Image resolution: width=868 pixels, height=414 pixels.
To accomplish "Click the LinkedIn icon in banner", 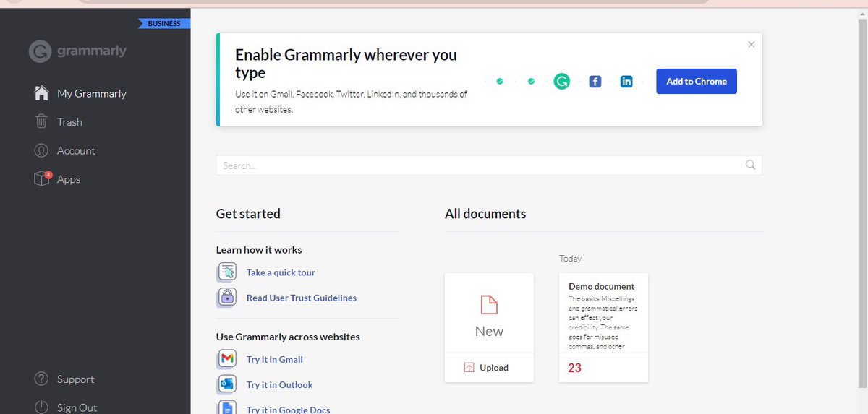I will [x=626, y=82].
